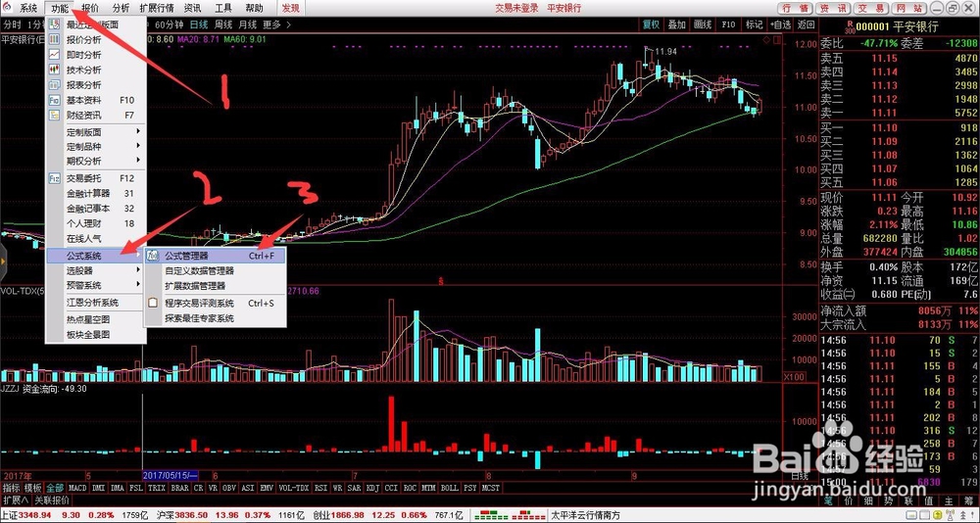Expand the 选股器 submenu
This screenshot has width=980, height=523.
tap(138, 270)
